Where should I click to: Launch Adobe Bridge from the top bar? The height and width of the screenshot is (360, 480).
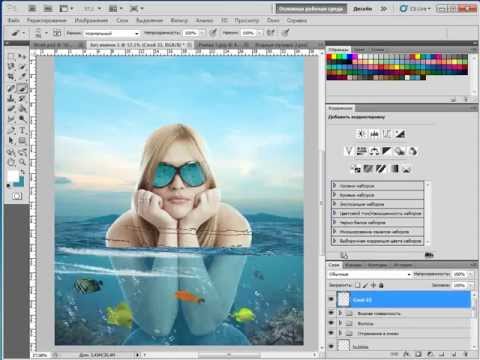coord(32,8)
